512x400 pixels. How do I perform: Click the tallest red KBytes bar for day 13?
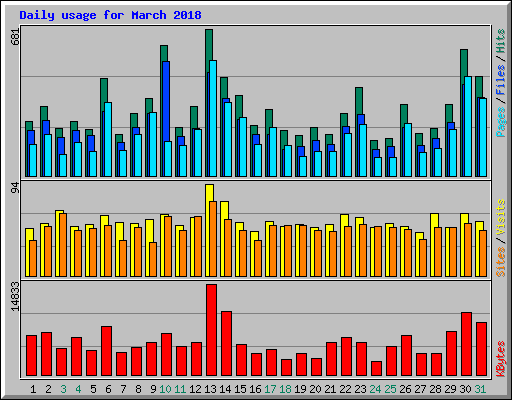click(x=211, y=330)
